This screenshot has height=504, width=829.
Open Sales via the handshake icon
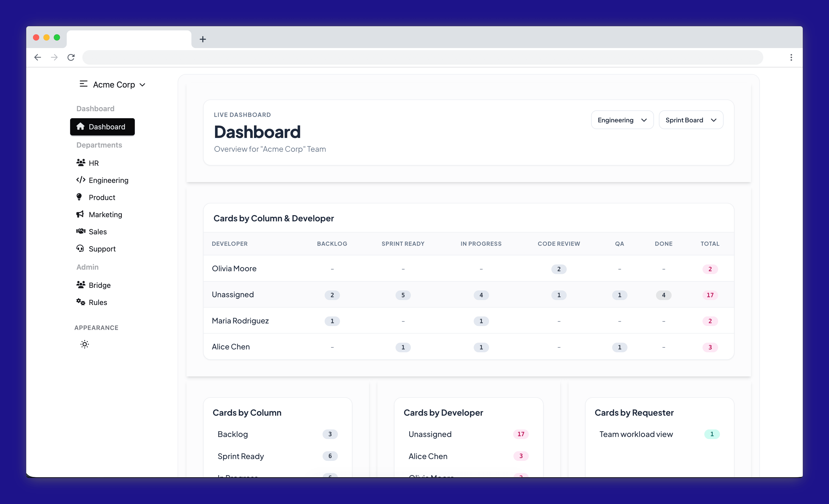pos(81,231)
